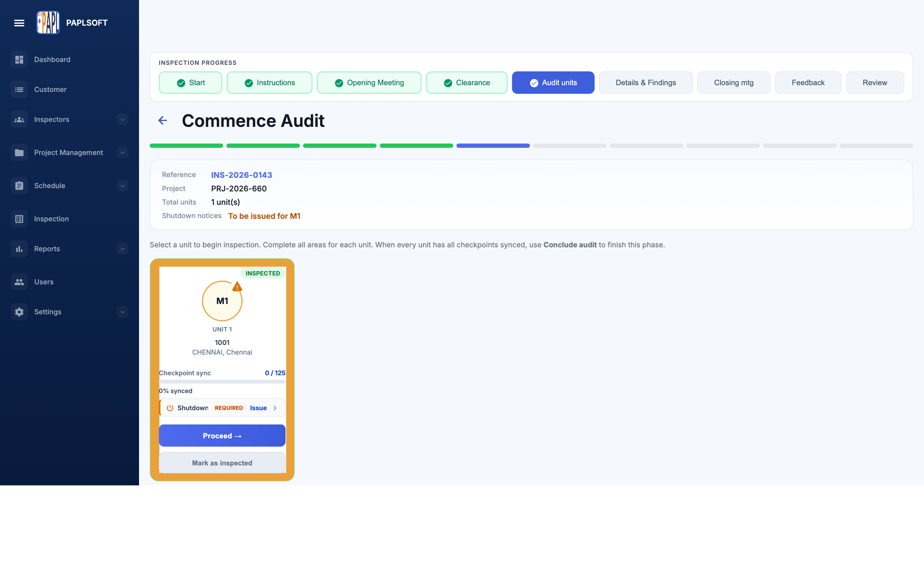Screen dimensions: 924x567
Task: Click the REQUIRED shutdown tag
Action: click(229, 408)
